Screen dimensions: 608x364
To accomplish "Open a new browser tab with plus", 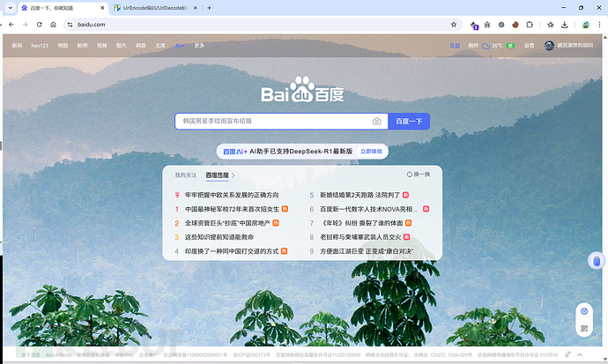I will [209, 8].
